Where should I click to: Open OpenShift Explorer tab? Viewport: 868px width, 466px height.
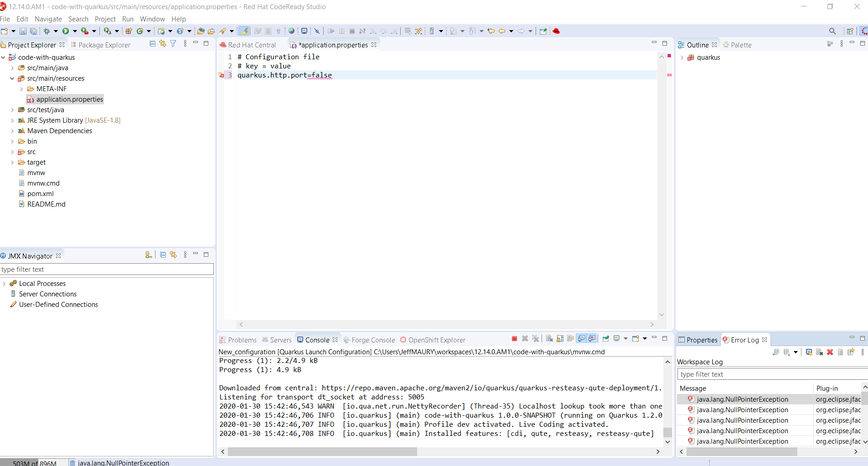coord(433,340)
